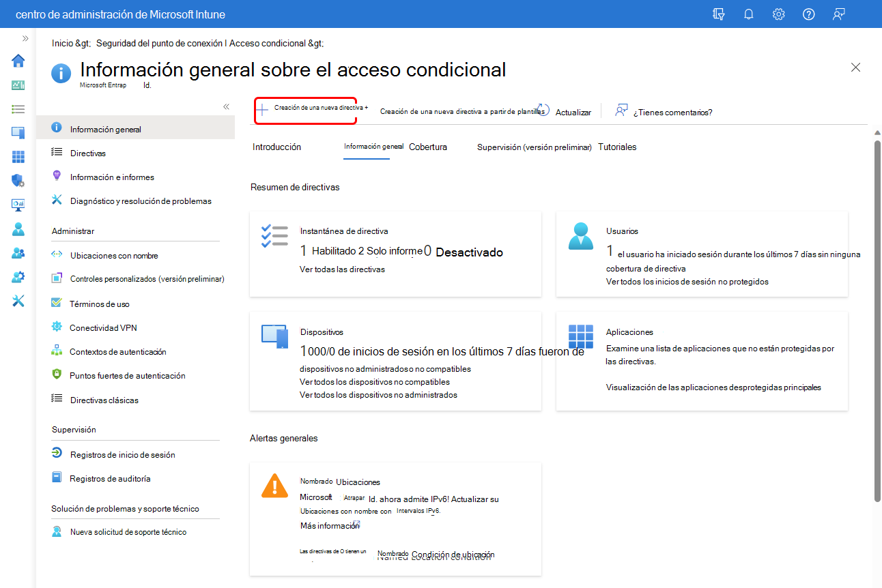Open the Home icon in left rail
The height and width of the screenshot is (588, 882).
[18, 61]
